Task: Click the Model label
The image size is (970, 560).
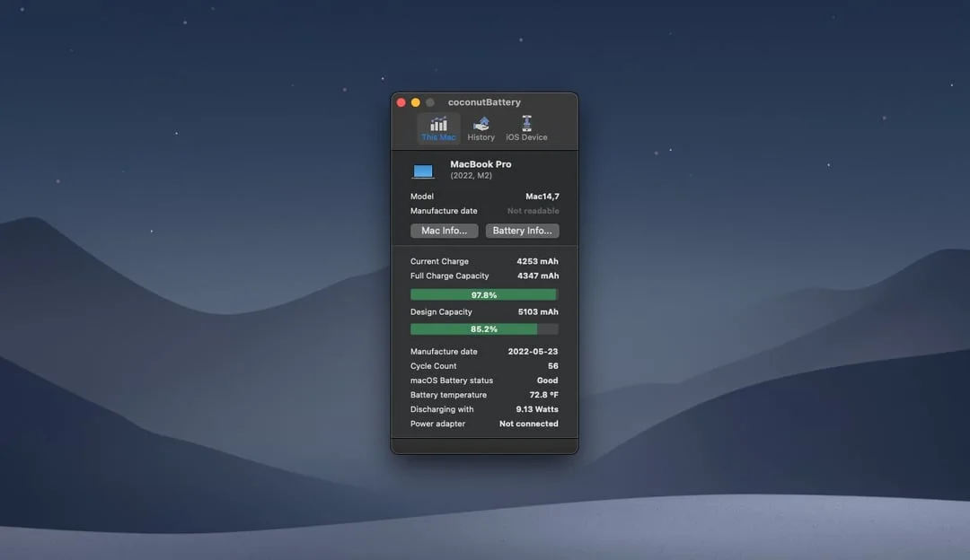Action: 422,196
